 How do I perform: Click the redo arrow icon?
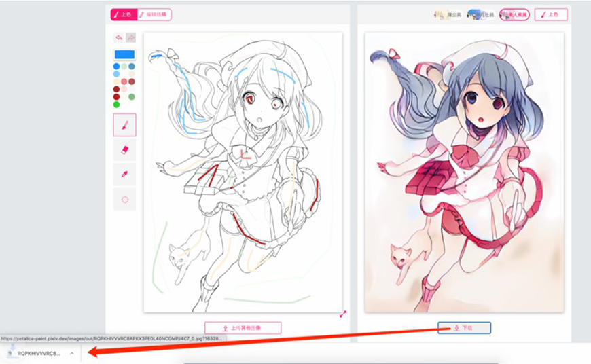pyautogui.click(x=130, y=37)
